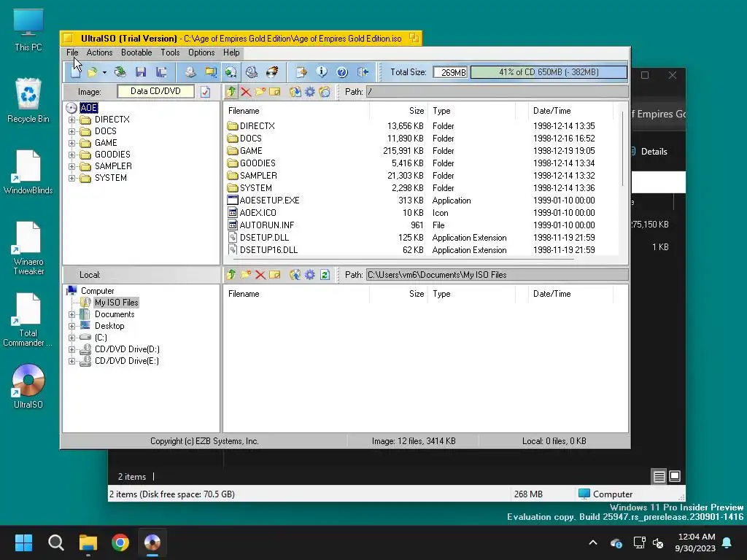Screen dimensions: 747x560
Task: Click the Convert image toolbar icon
Action: tap(231, 72)
